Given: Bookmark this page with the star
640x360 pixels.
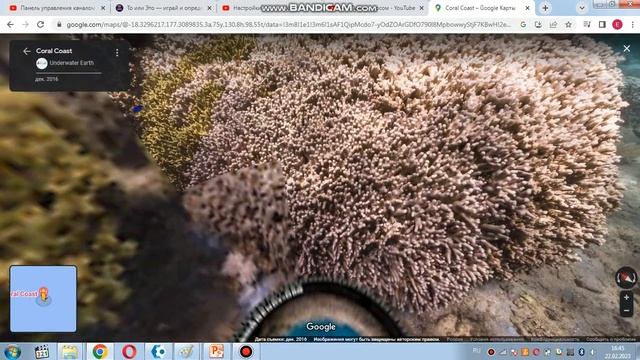Looking at the screenshot, I should tap(568, 24).
